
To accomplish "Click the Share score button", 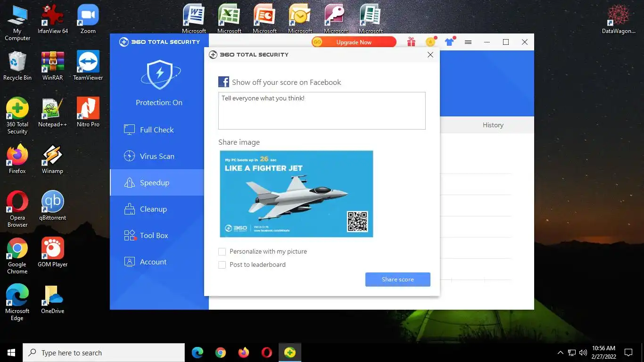I will (x=397, y=280).
